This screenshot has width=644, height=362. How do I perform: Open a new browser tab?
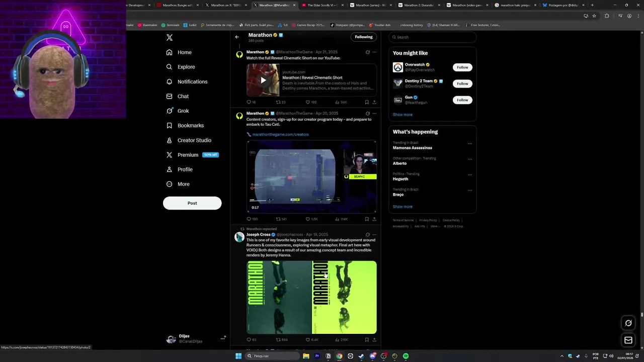point(592,5)
